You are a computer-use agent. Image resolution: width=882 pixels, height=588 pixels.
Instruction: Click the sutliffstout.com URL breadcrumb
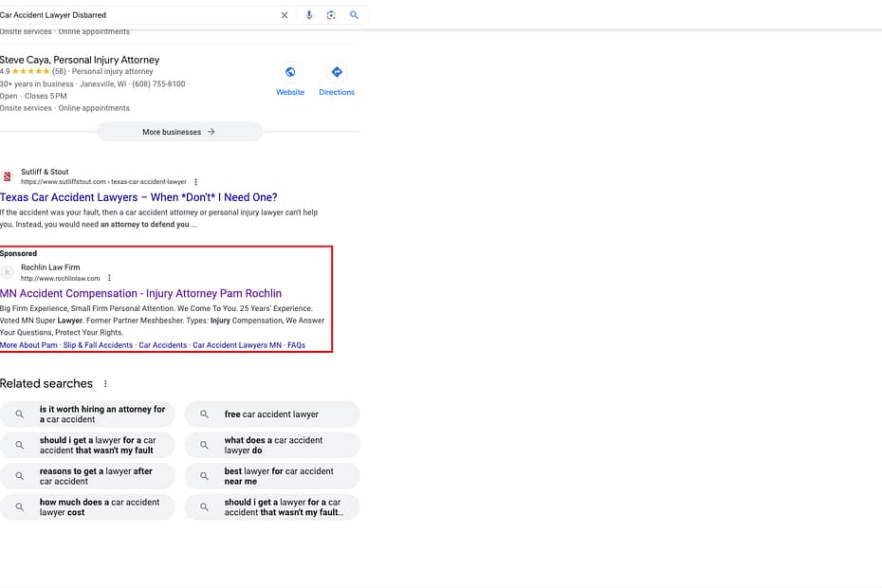tap(103, 182)
